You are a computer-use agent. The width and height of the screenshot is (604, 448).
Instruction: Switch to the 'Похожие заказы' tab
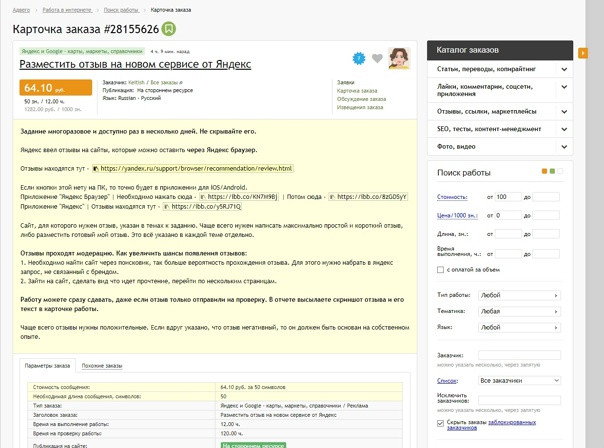click(102, 366)
